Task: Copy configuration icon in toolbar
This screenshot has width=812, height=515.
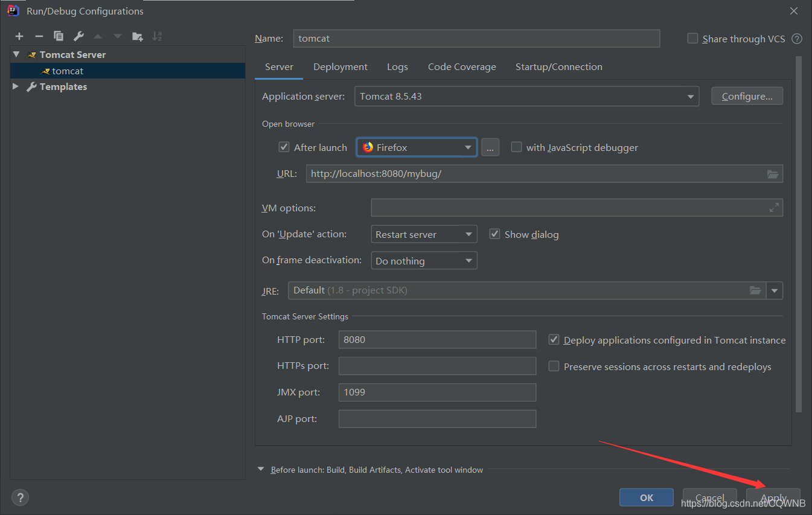Action: click(59, 36)
